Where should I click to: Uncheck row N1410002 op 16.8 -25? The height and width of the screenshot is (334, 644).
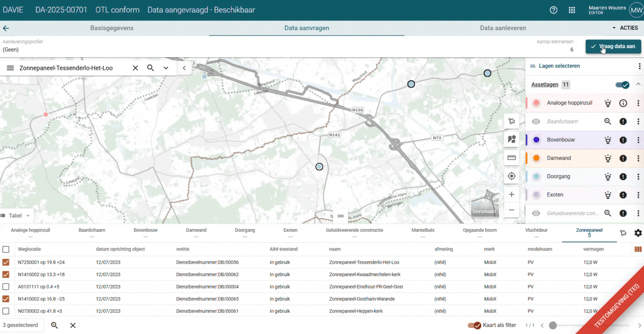click(6, 299)
